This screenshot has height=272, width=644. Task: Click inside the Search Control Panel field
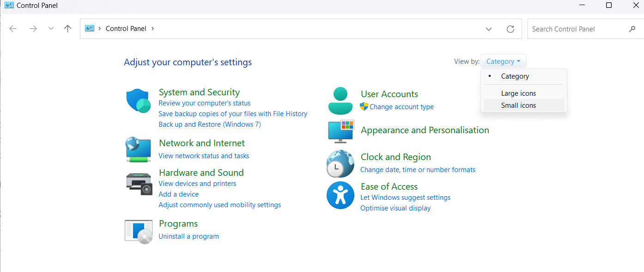tap(577, 28)
